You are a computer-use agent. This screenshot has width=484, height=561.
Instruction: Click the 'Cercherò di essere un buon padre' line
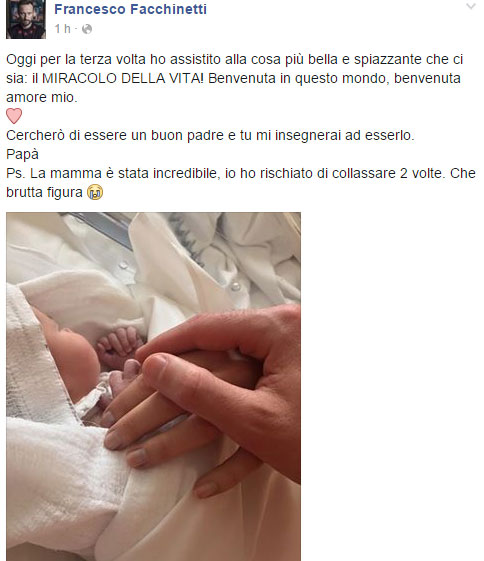(x=210, y=135)
